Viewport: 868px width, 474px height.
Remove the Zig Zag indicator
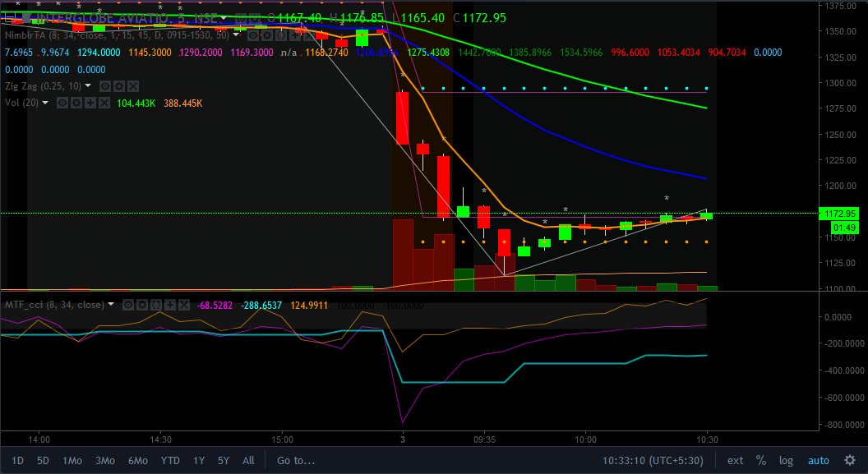pyautogui.click(x=133, y=86)
